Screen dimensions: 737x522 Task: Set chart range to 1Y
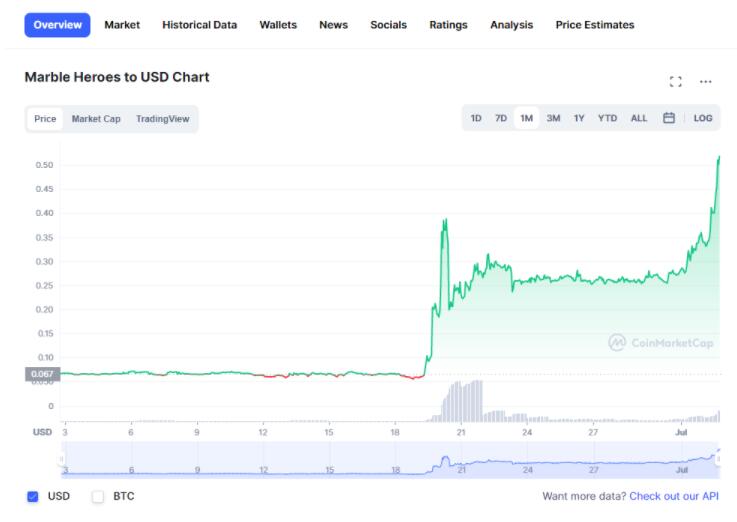tap(579, 118)
